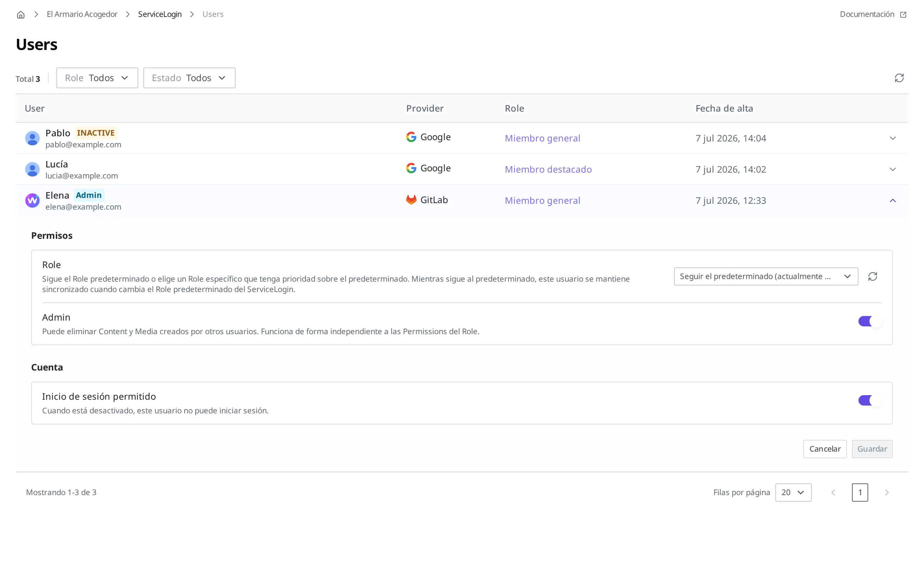This screenshot has width=924, height=584.
Task: Click the GitLab provider icon
Action: click(x=411, y=200)
